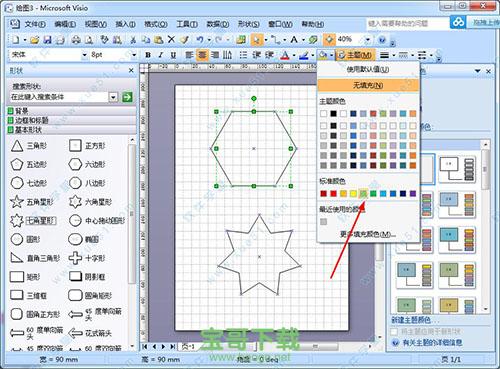Viewport: 500px width, 369px height.
Task: Click the line weight icon
Action: click(x=385, y=55)
